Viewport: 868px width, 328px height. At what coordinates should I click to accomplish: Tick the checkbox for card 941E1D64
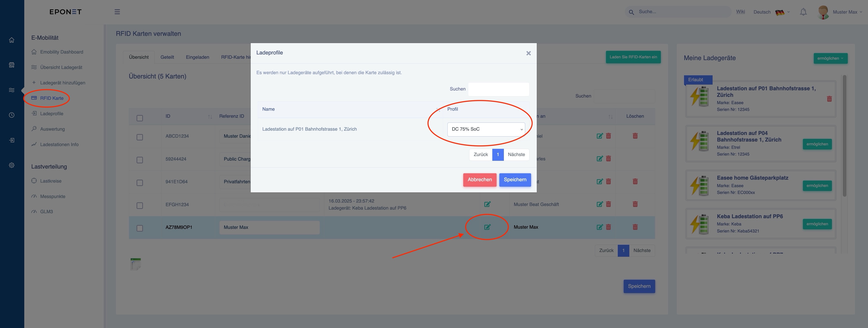coord(140,183)
